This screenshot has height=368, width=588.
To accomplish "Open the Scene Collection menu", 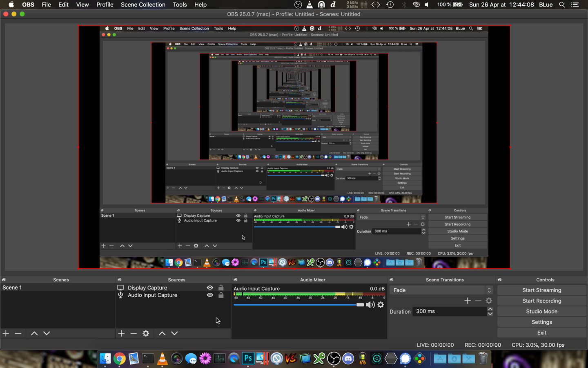I will tap(143, 4).
